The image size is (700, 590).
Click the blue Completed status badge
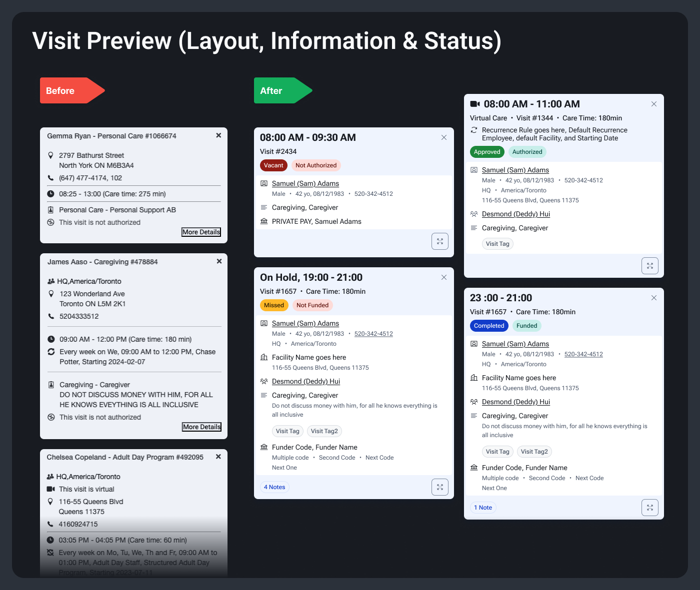click(x=488, y=326)
